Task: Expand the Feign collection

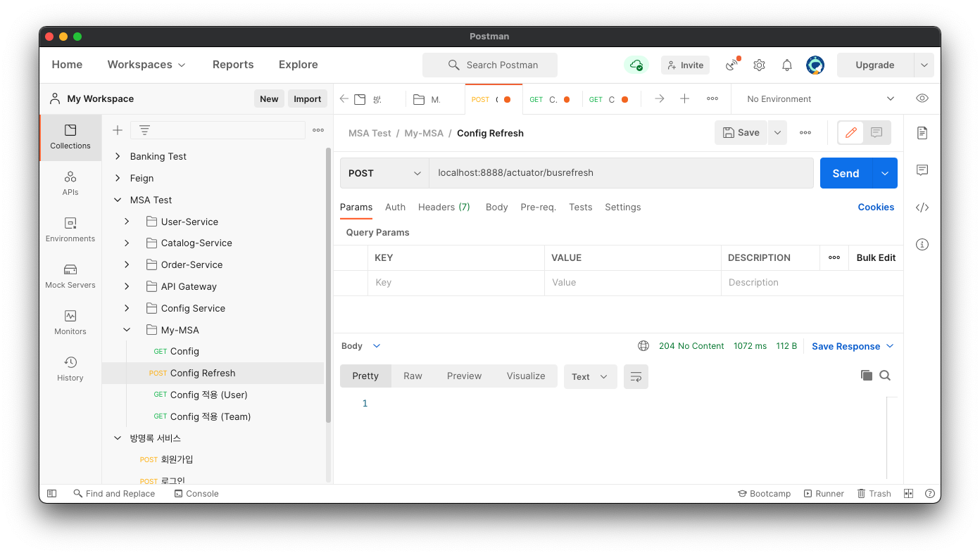Action: (118, 178)
